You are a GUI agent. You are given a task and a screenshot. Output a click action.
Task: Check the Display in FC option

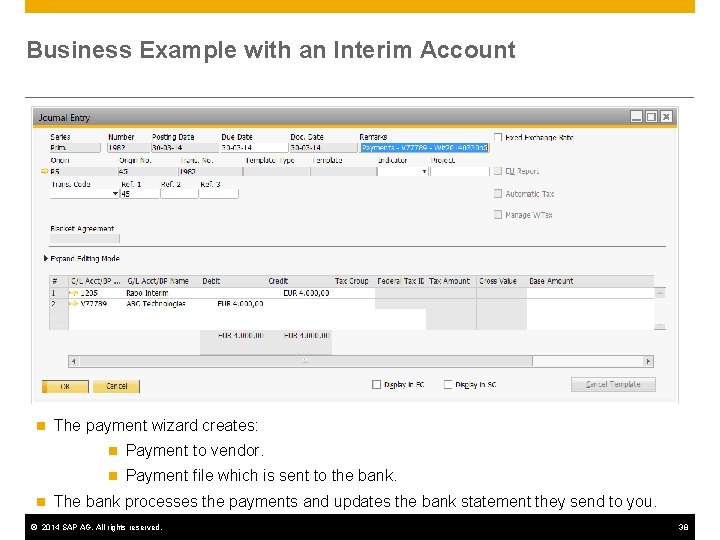click(377, 384)
